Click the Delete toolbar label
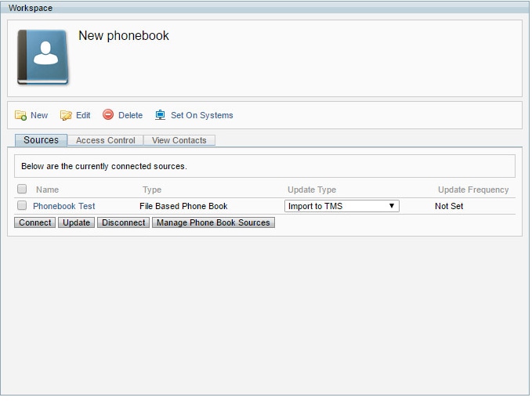Image resolution: width=532 pixels, height=401 pixels. pos(130,115)
